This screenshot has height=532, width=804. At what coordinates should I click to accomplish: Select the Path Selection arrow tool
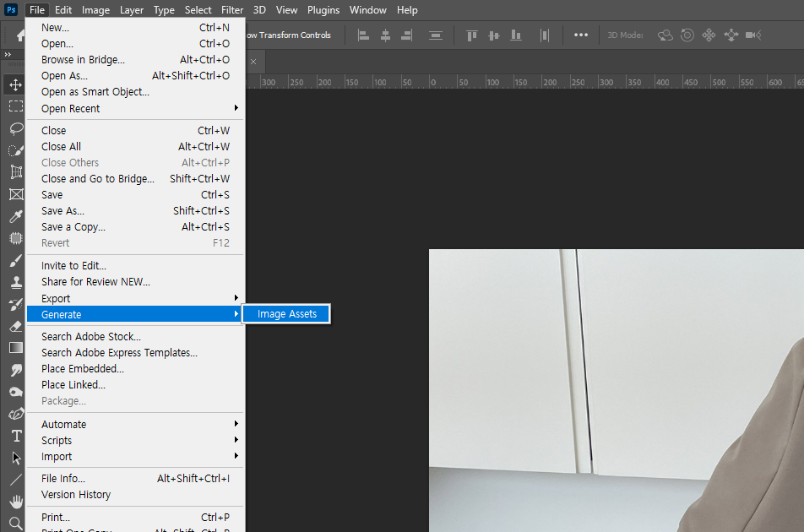click(x=15, y=459)
